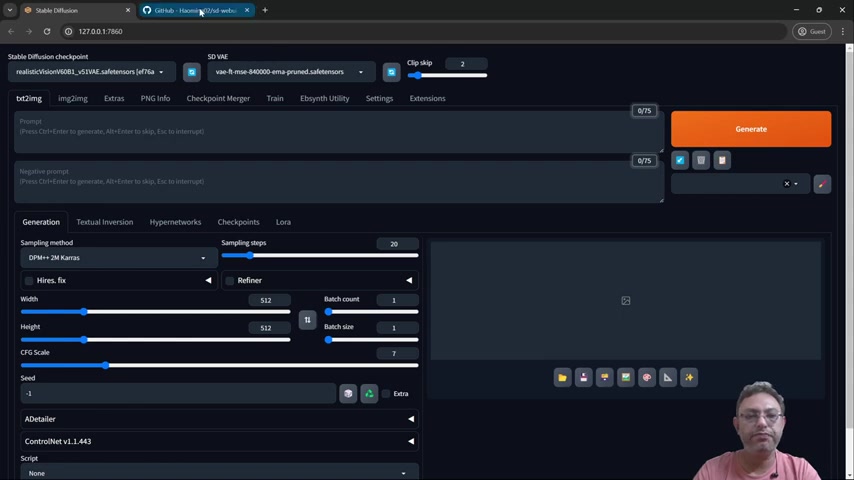Send image to inpaint palette icon
The image size is (854, 480).
pyautogui.click(x=646, y=378)
